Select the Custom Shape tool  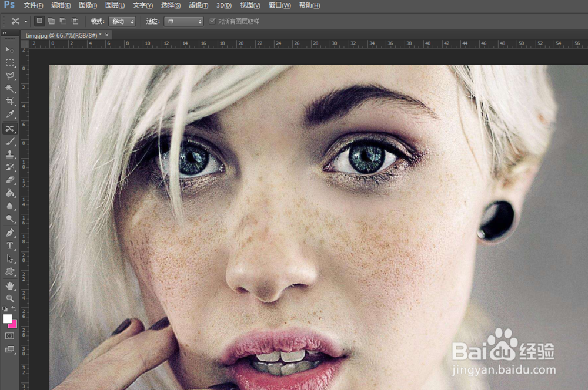pos(10,271)
